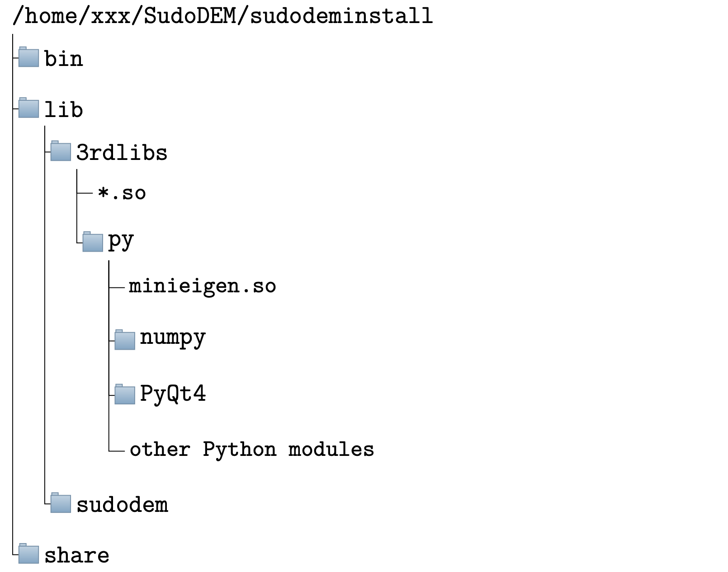Select the minieigen.so file
728x572 pixels.
tap(202, 286)
